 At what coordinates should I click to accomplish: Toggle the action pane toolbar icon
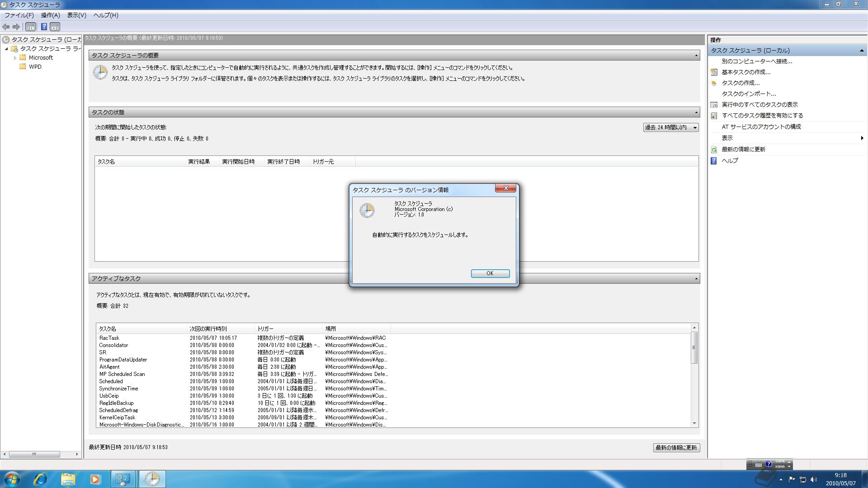point(55,27)
